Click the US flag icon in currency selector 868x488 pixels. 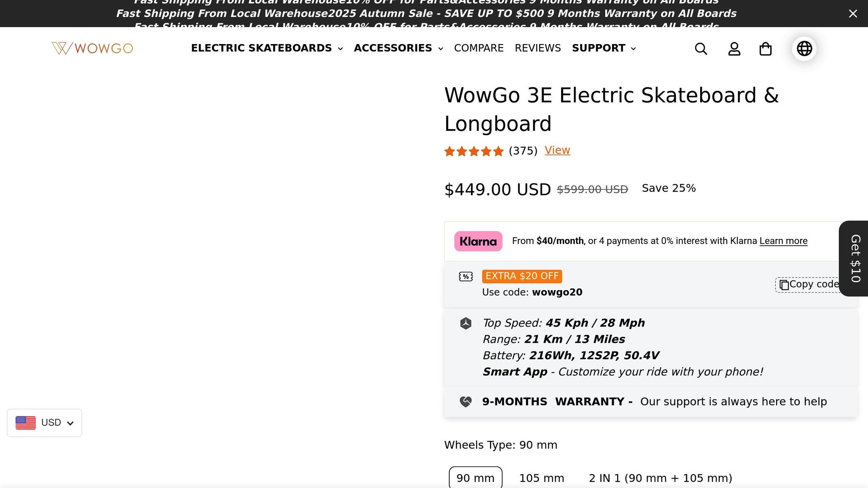25,422
